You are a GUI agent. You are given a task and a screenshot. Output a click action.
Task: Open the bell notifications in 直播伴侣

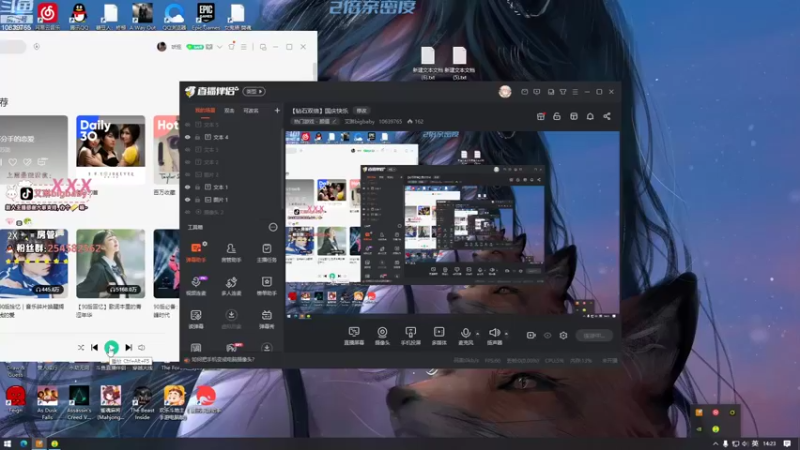point(590,116)
